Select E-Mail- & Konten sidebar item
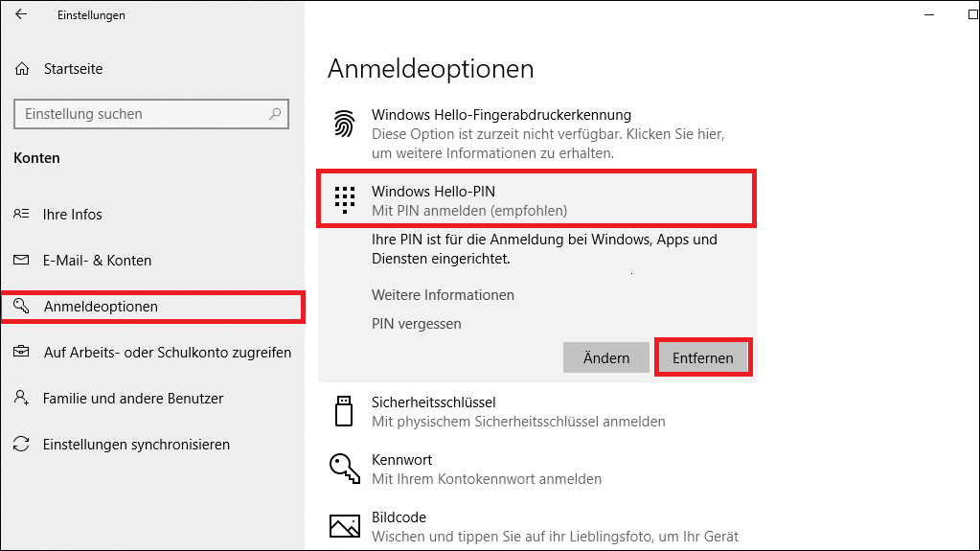Image resolution: width=980 pixels, height=551 pixels. coord(98,261)
